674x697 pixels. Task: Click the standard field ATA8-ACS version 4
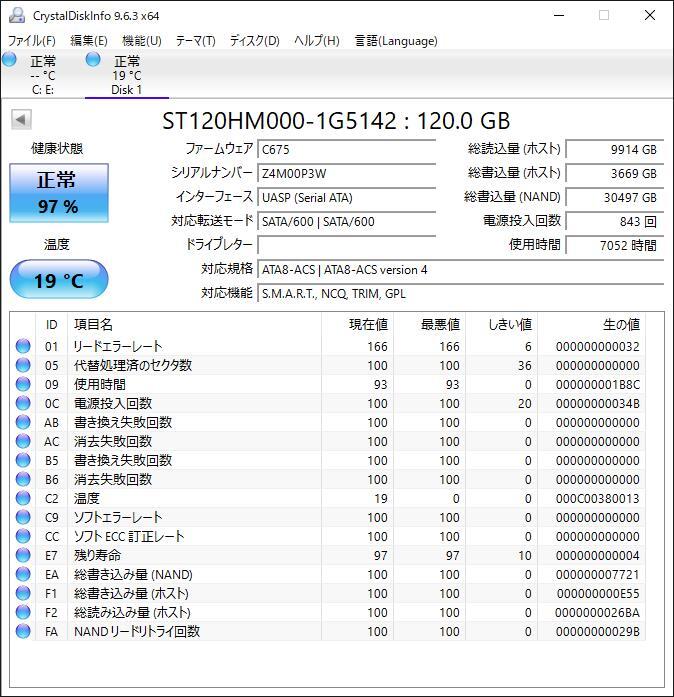[x=461, y=269]
